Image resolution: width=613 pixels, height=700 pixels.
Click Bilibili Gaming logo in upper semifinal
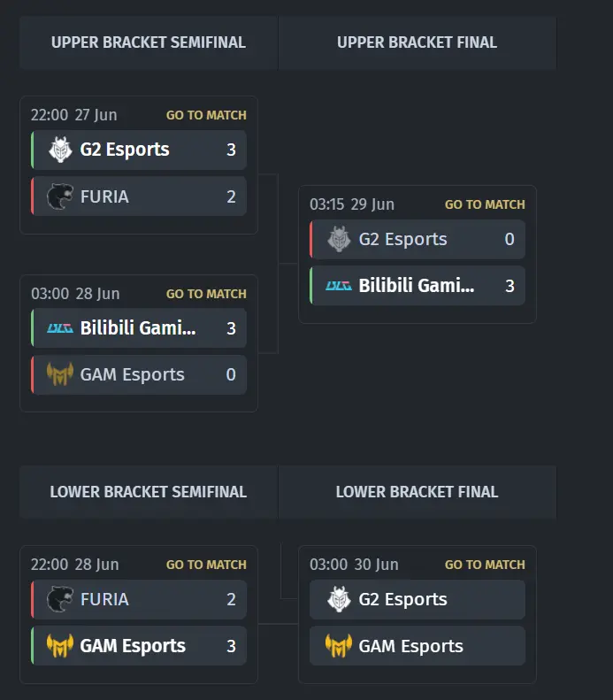(x=60, y=328)
